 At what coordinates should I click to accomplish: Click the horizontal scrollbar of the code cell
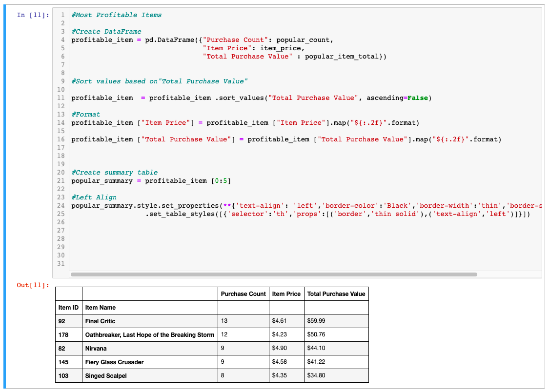[274, 274]
